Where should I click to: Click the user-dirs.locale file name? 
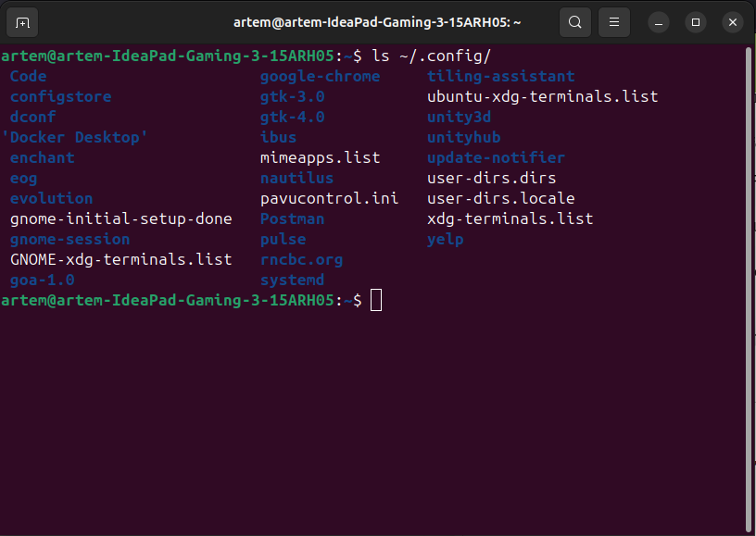click(x=500, y=198)
